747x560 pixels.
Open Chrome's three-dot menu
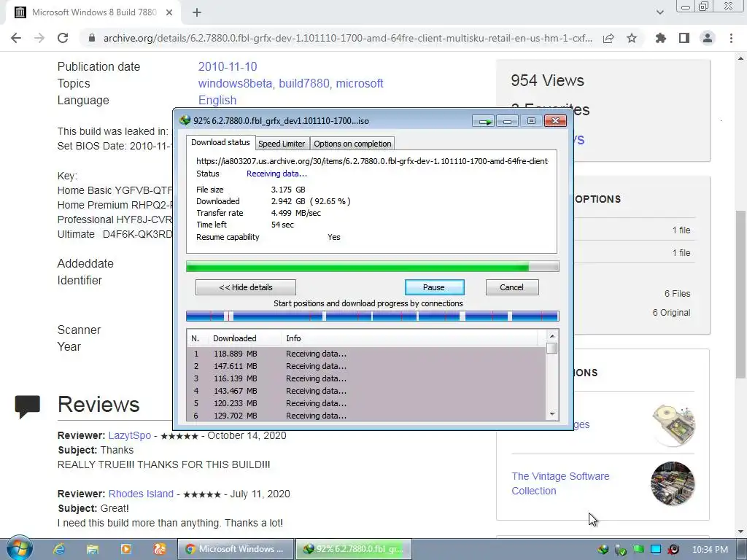point(731,38)
